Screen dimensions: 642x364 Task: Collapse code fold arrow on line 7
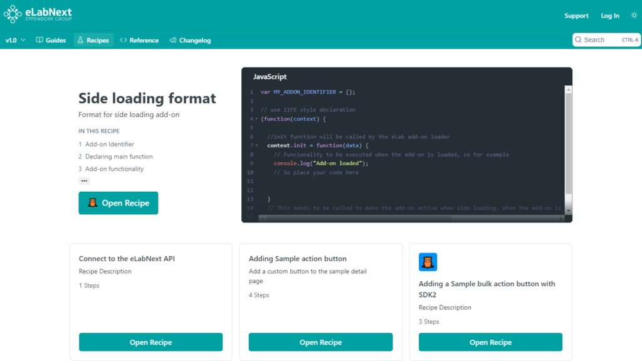pyautogui.click(x=256, y=145)
